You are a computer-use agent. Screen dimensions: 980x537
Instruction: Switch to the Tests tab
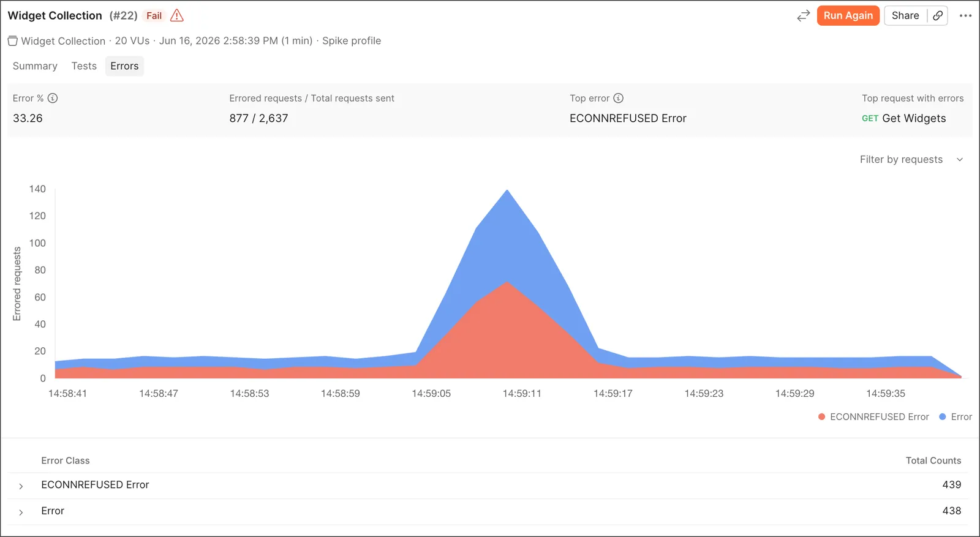tap(84, 66)
